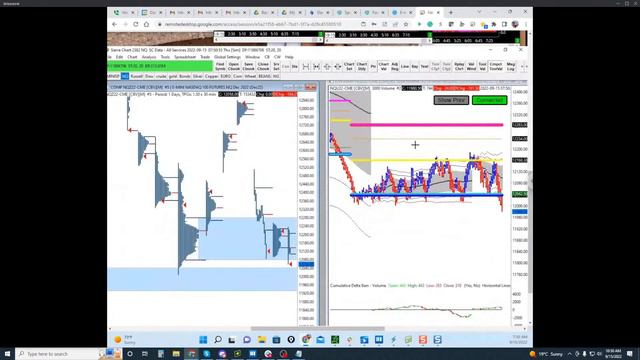Click the Close Chartbook toolbar button
The width and height of the screenshot is (640, 360).
[x=263, y=66]
